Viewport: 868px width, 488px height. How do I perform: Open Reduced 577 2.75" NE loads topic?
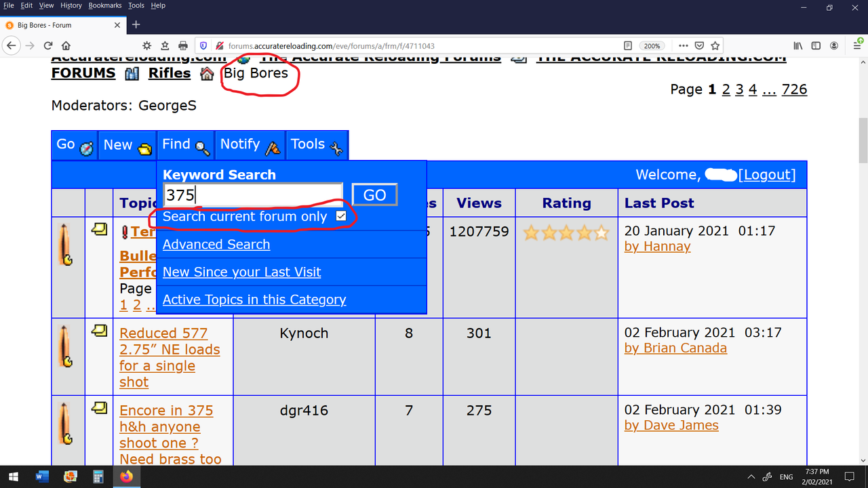[x=170, y=358]
